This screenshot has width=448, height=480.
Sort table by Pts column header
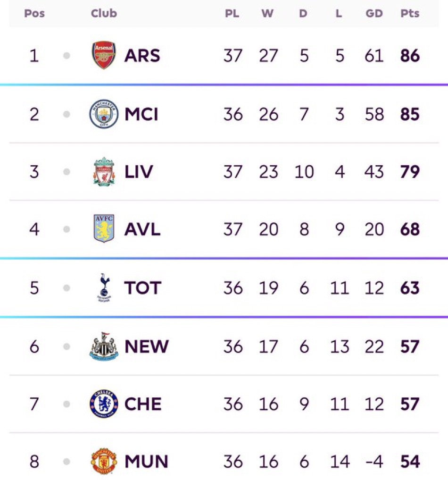pos(410,13)
